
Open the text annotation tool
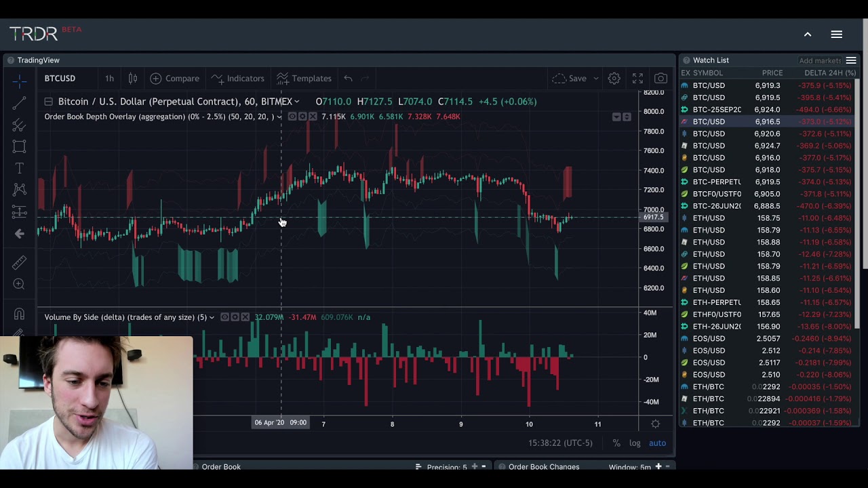click(19, 168)
